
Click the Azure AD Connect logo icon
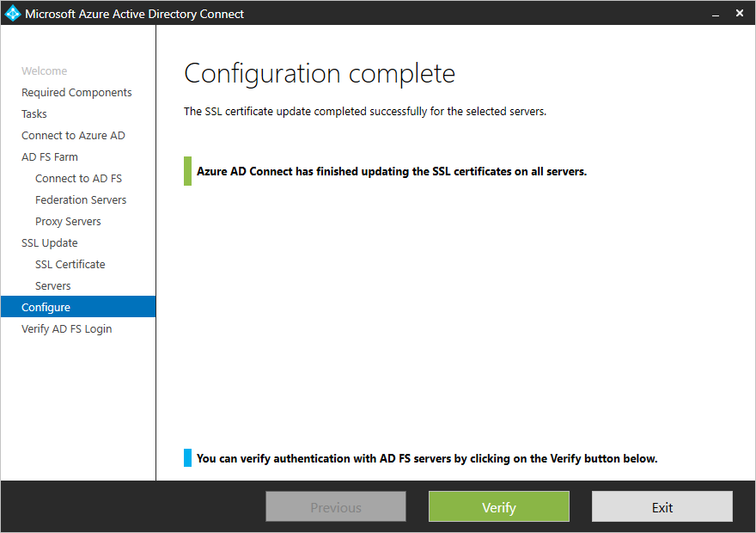(x=13, y=13)
